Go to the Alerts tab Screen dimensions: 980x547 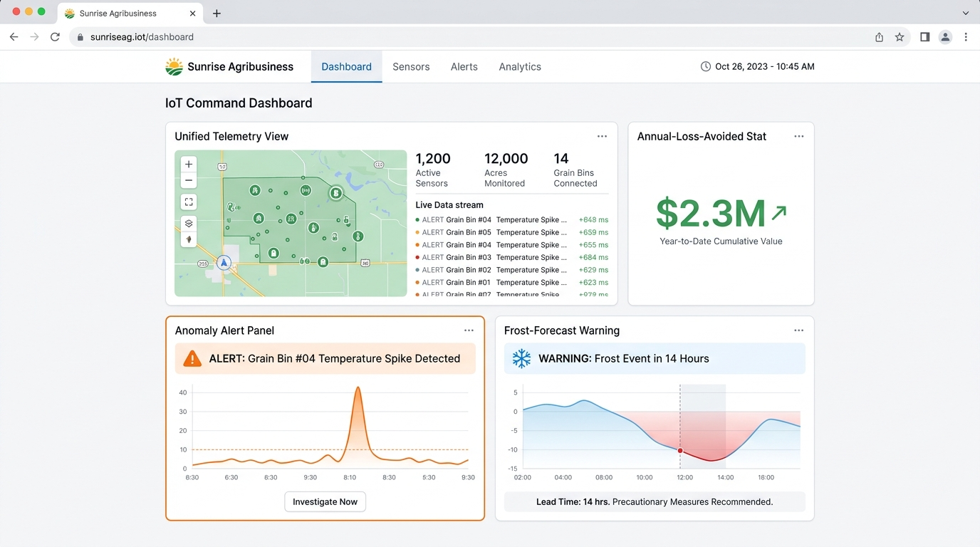(x=464, y=67)
